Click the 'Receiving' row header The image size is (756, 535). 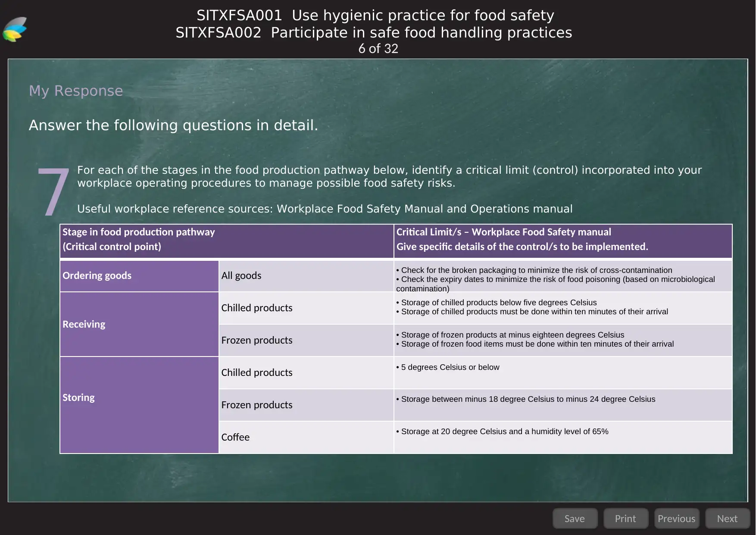139,324
